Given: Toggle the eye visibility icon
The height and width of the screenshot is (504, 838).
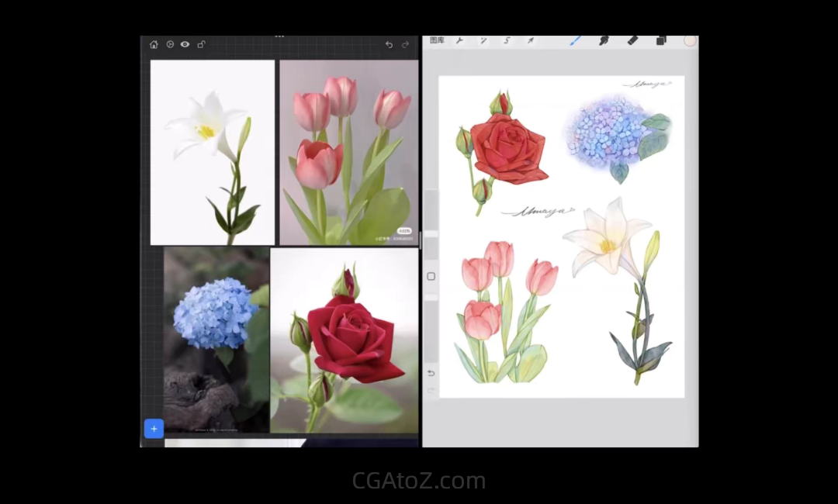Looking at the screenshot, I should coord(185,45).
